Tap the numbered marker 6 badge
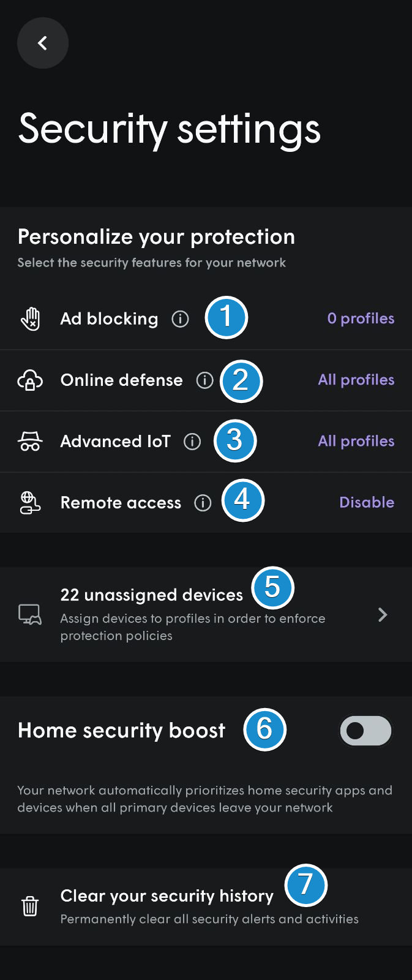Viewport: 412px width, 980px height. (x=264, y=729)
